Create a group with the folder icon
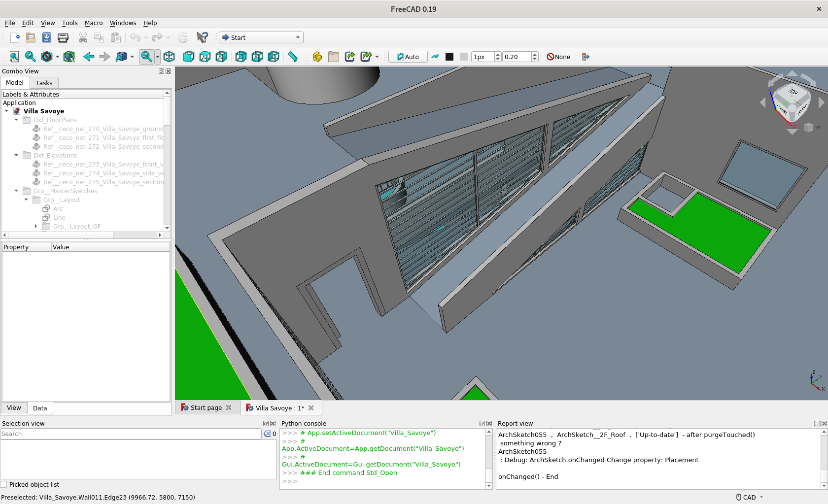The width and height of the screenshot is (828, 504). pyautogui.click(x=334, y=57)
